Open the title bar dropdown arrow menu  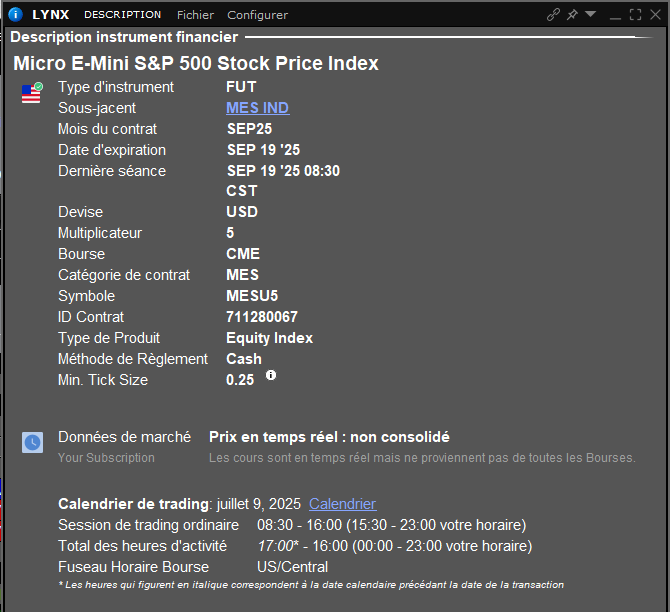tap(591, 14)
